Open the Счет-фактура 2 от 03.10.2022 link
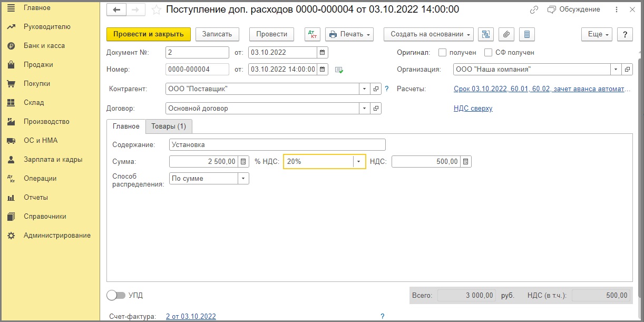This screenshot has height=322, width=644. tap(191, 316)
